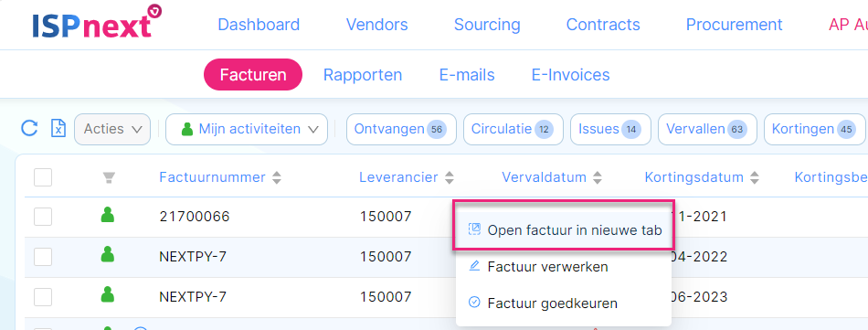Screen dimensions: 868x330
Task: Sort by Factuurnummer using its sort arrows
Action: coord(277,177)
